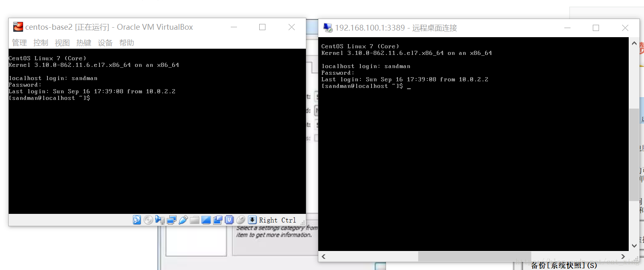Open the 管理 menu in VirtualBox
This screenshot has height=270, width=644.
[x=19, y=43]
